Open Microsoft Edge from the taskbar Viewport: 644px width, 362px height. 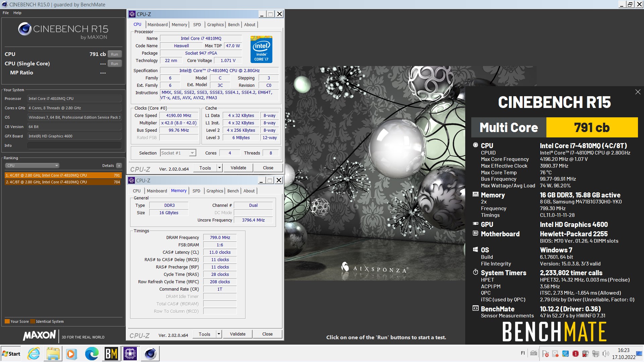(92, 354)
